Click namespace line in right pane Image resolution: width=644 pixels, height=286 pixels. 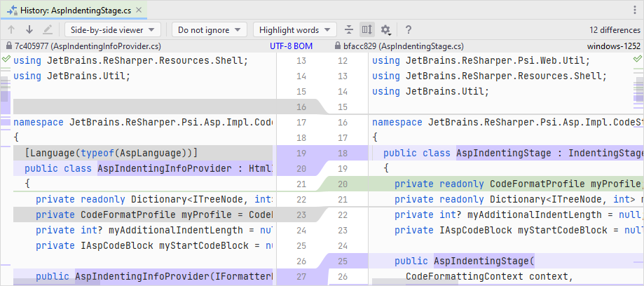[x=506, y=123]
